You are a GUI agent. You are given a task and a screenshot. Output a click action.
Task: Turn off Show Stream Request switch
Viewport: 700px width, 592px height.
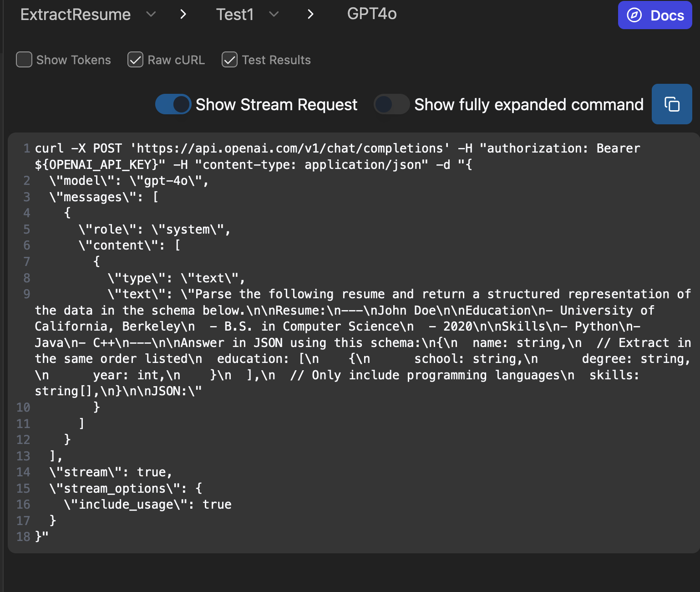click(x=173, y=104)
